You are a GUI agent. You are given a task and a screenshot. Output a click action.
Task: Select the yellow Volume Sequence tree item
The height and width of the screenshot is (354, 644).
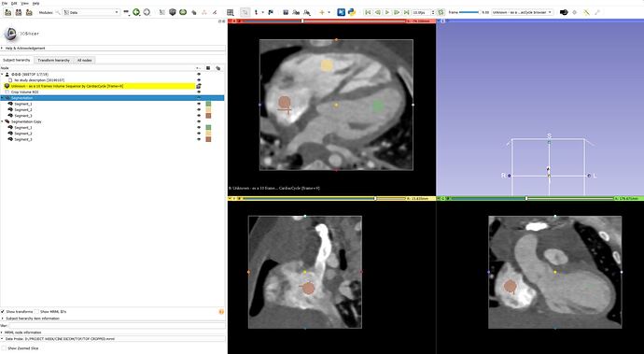[x=99, y=86]
